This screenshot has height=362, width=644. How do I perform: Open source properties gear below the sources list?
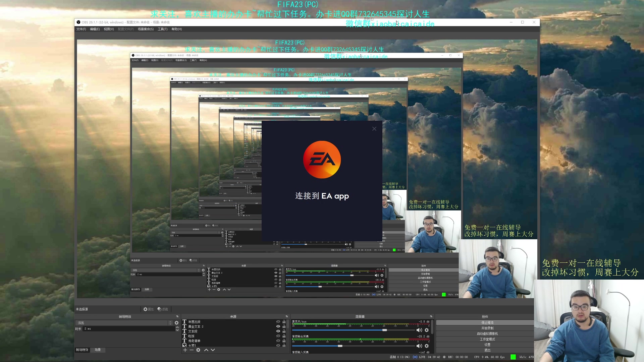click(x=198, y=350)
